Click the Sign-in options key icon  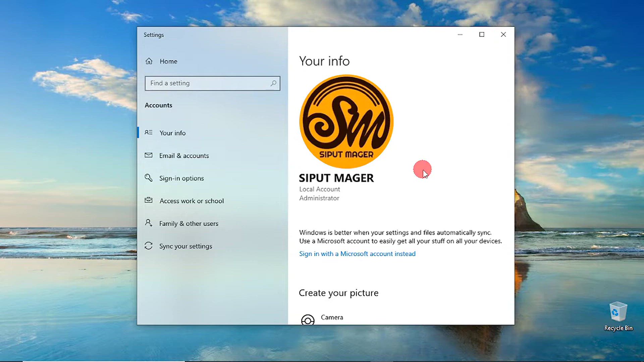[149, 178]
